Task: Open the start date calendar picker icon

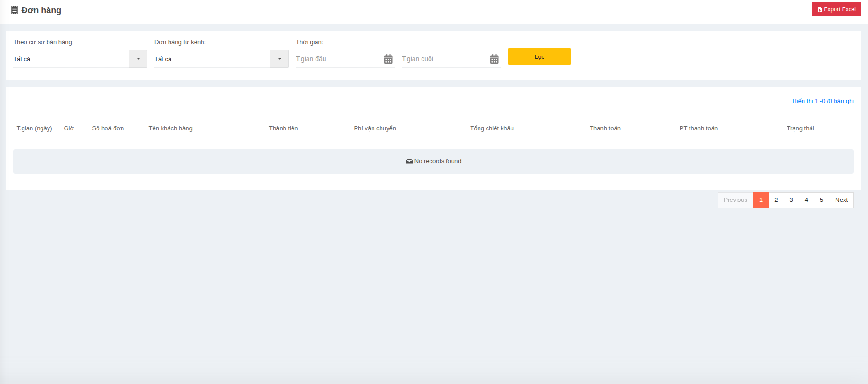Action: pos(388,59)
